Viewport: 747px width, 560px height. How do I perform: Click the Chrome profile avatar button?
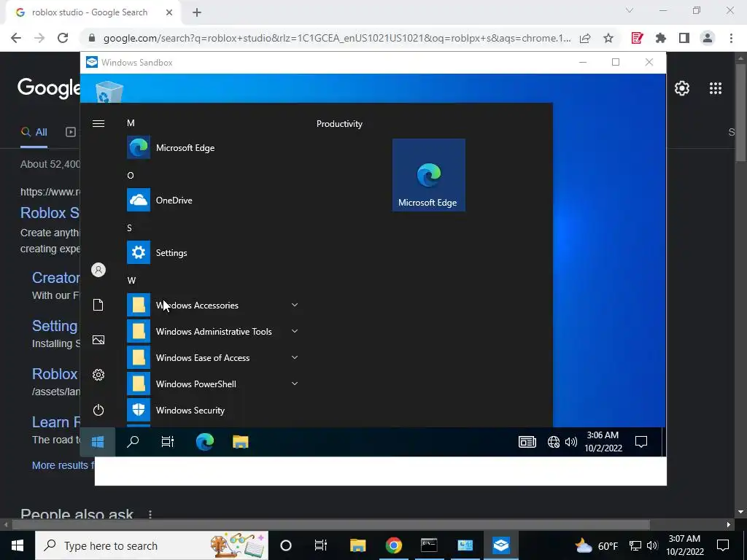(x=708, y=38)
